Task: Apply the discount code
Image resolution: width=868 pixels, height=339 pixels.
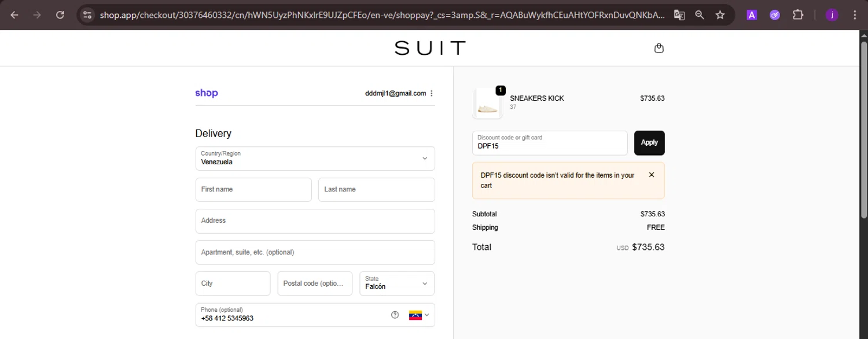Action: tap(649, 143)
